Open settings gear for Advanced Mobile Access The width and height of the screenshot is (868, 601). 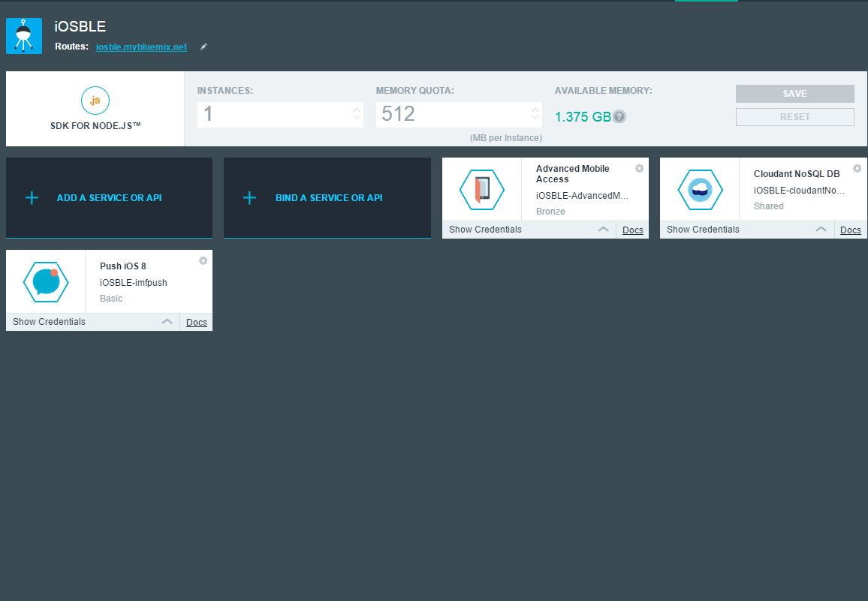(x=640, y=168)
